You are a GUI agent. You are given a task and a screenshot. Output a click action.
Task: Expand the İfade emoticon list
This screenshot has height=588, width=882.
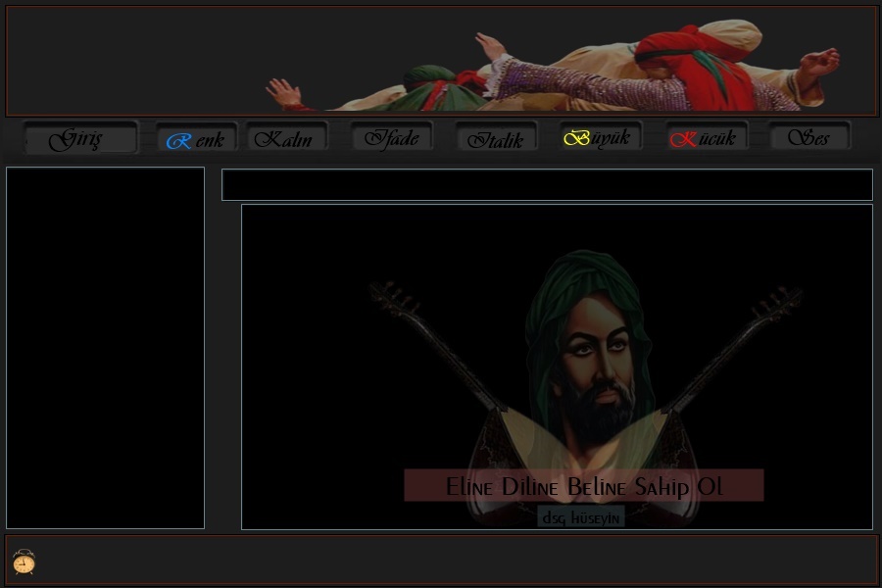point(391,138)
